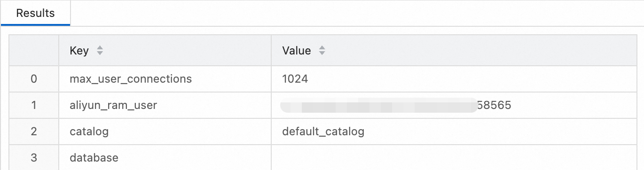Image resolution: width=644 pixels, height=170 pixels.
Task: Select row number 0
Action: click(x=34, y=79)
